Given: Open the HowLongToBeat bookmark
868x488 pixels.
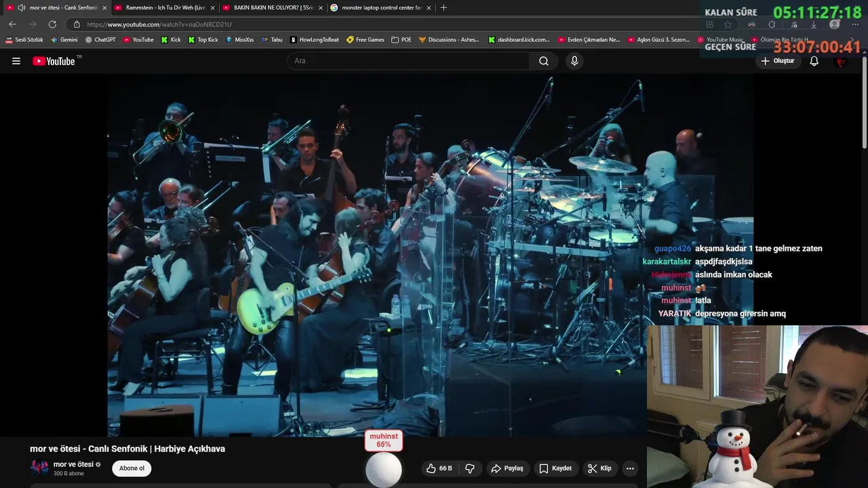Looking at the screenshot, I should [x=314, y=40].
